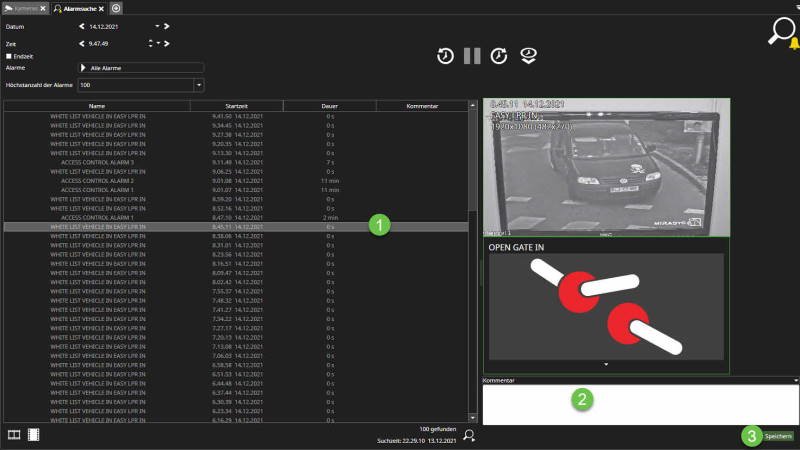The height and width of the screenshot is (450, 800).
Task: Select the Alarmsuche tab
Action: [x=77, y=8]
